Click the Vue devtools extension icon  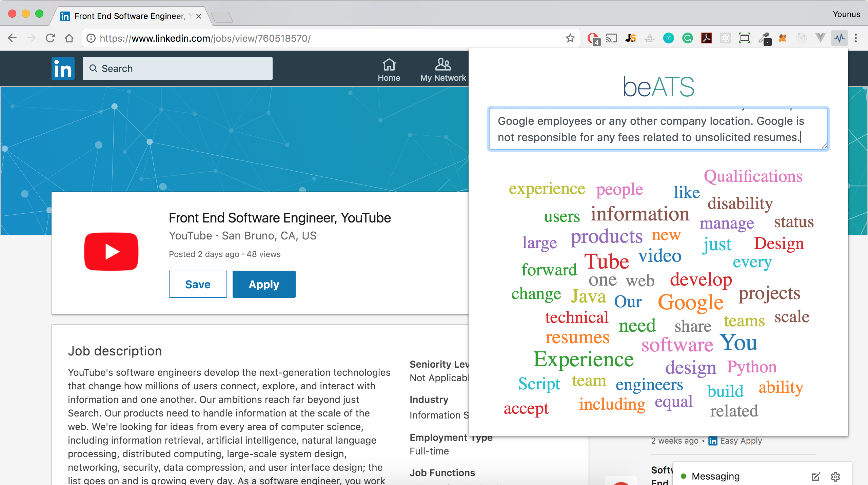pyautogui.click(x=821, y=38)
